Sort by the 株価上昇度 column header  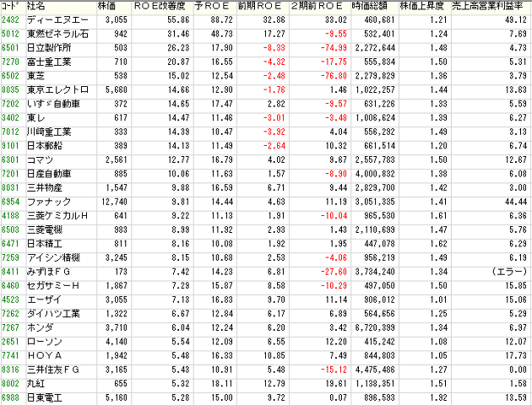coord(421,6)
